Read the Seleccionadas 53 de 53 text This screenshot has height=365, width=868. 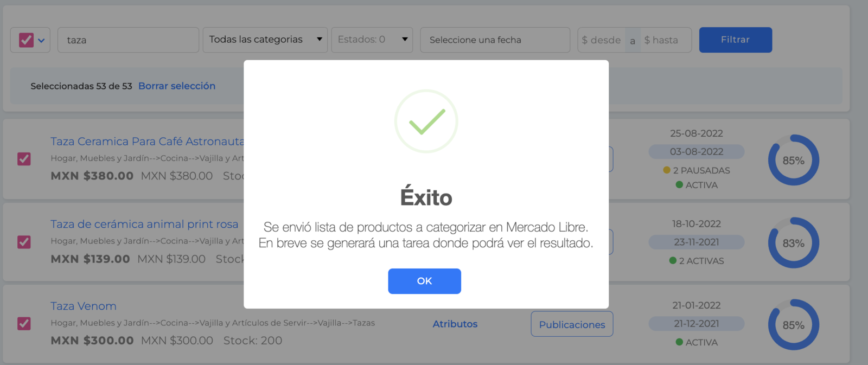pyautogui.click(x=81, y=86)
